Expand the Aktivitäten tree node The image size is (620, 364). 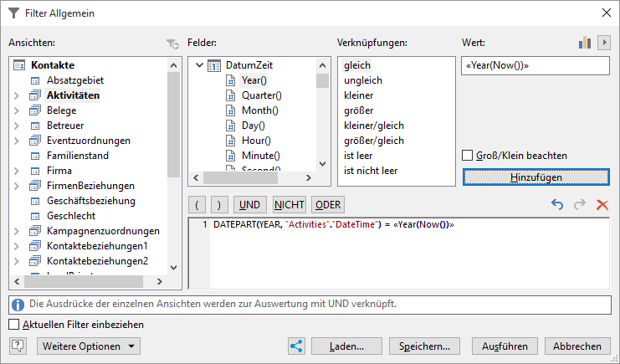pos(17,95)
